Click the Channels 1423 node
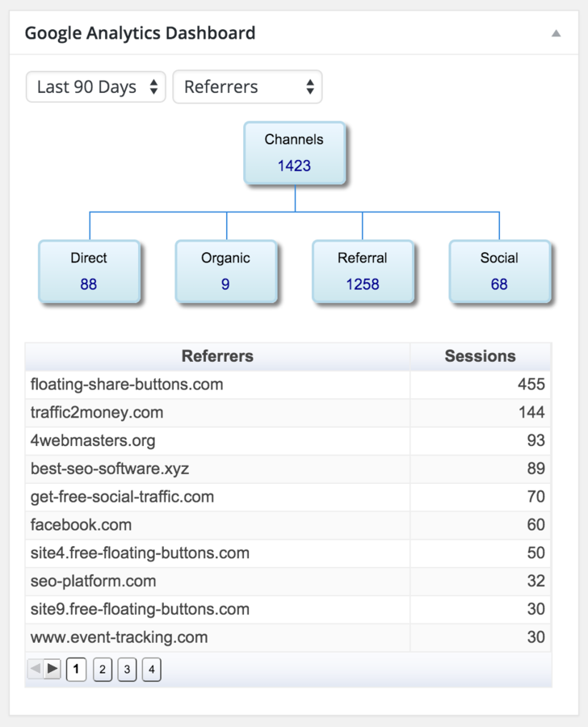Screen dimensions: 588x727 (x=295, y=153)
